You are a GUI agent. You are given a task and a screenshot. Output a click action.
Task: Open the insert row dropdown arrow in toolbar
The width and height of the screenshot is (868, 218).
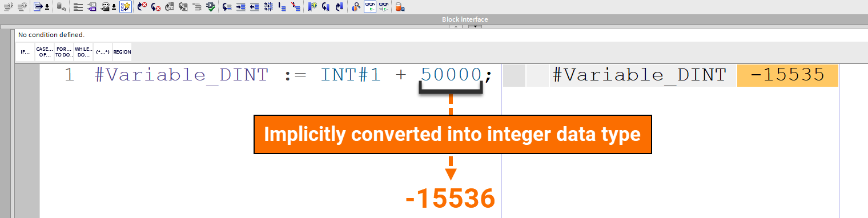click(47, 7)
